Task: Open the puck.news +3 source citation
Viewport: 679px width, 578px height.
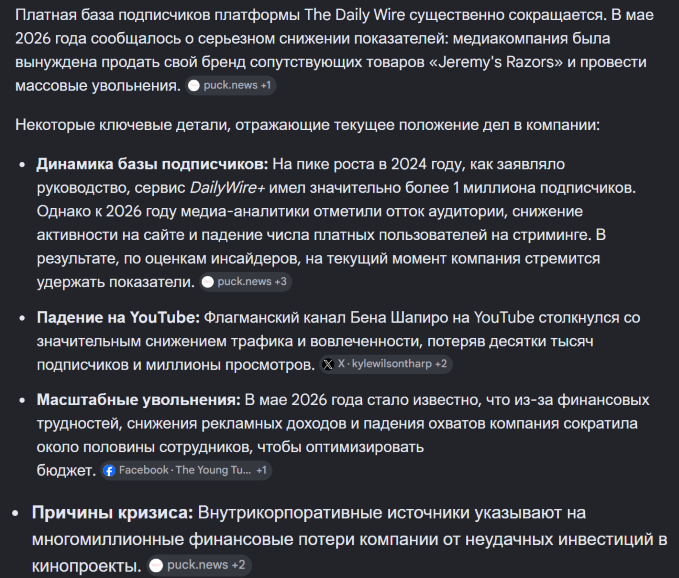Action: (x=246, y=282)
